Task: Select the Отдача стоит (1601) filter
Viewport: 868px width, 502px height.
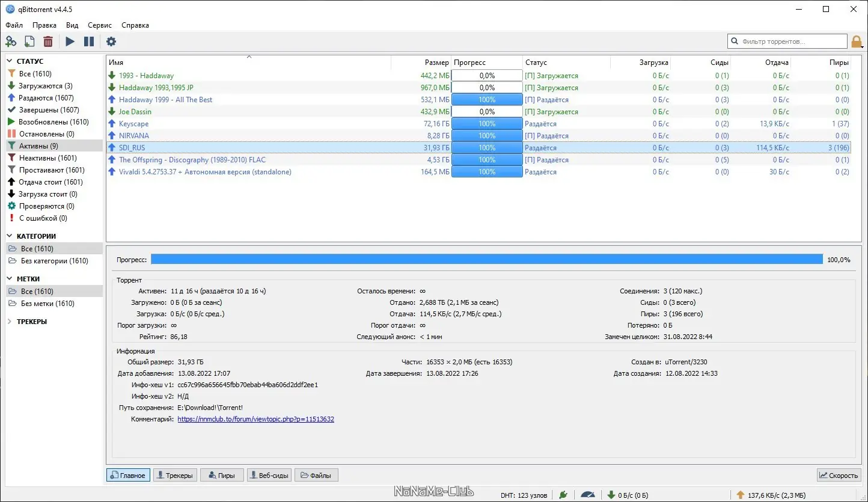Action: [54, 182]
